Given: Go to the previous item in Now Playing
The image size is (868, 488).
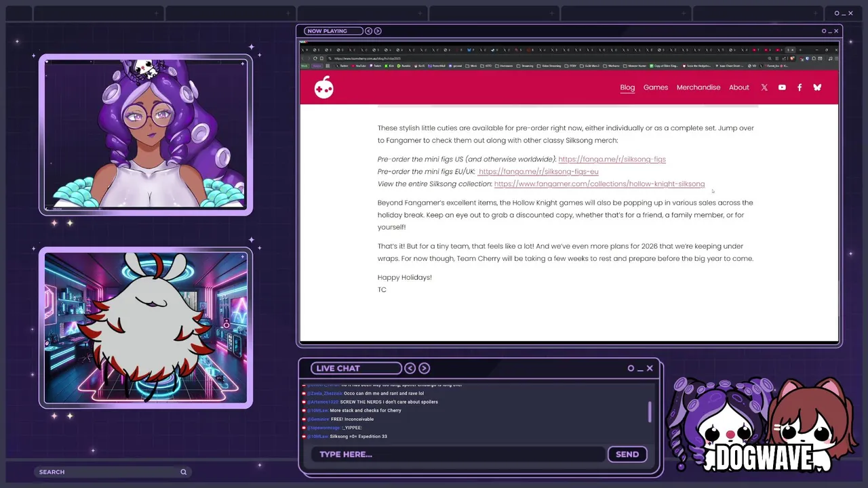Looking at the screenshot, I should (x=369, y=31).
